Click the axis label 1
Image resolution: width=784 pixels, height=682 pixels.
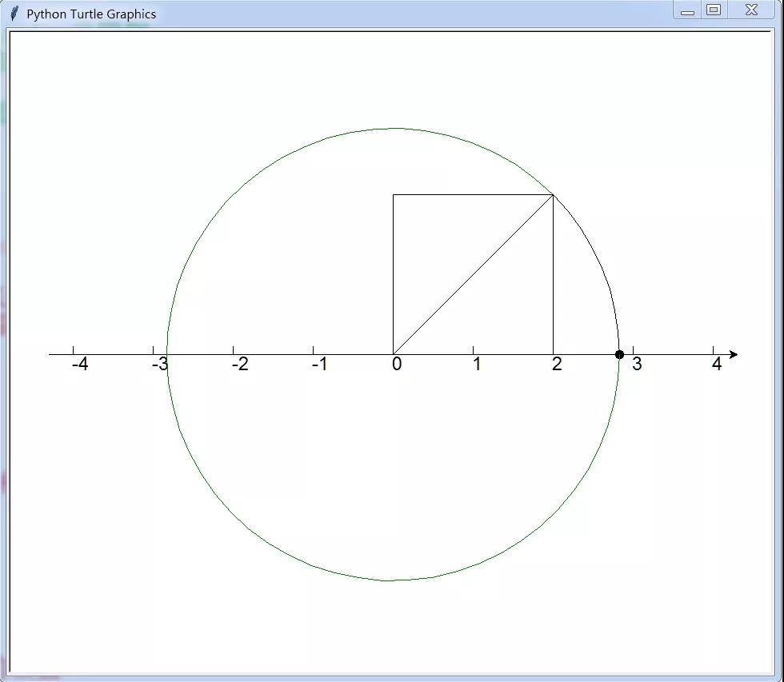pyautogui.click(x=477, y=365)
